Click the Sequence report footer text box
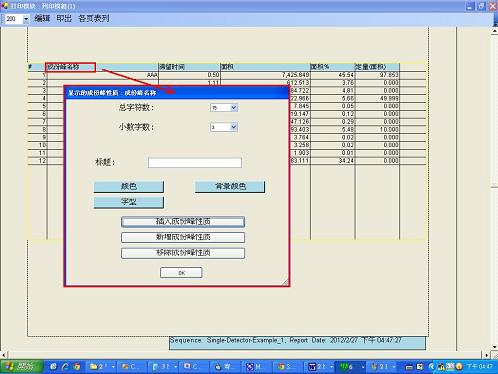The width and height of the screenshot is (498, 374). point(297,343)
